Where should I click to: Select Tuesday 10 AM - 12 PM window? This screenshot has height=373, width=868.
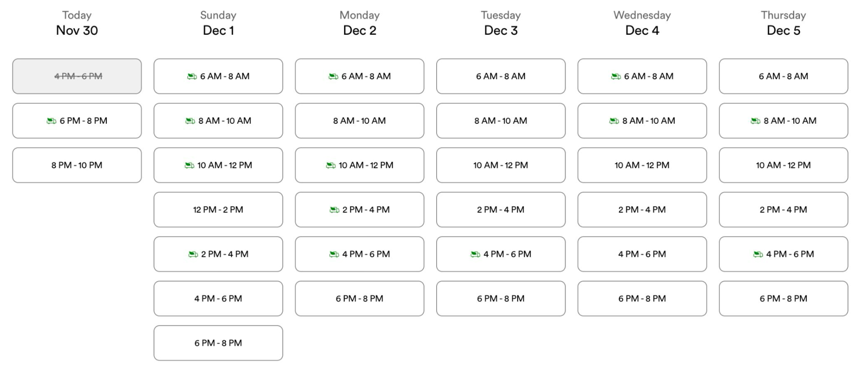point(501,165)
